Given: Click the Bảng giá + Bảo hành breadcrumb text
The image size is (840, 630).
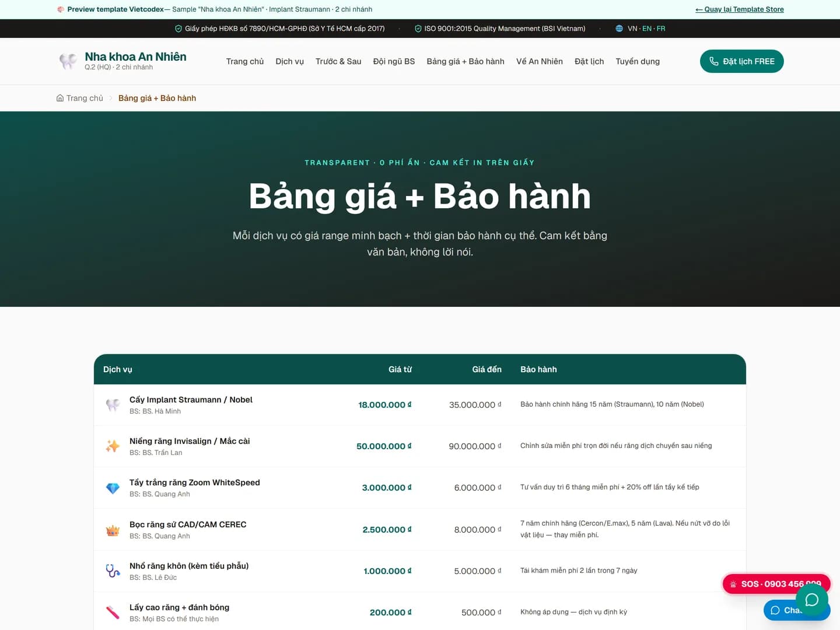Looking at the screenshot, I should point(157,98).
